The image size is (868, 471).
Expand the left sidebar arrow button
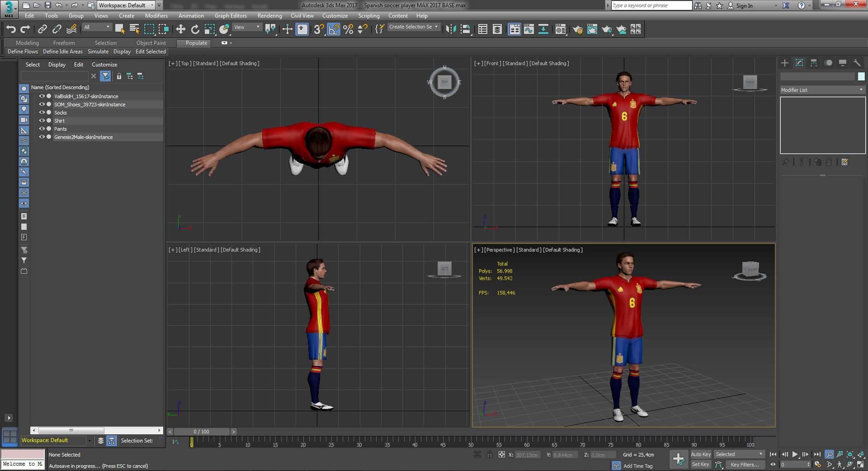[x=9, y=418]
